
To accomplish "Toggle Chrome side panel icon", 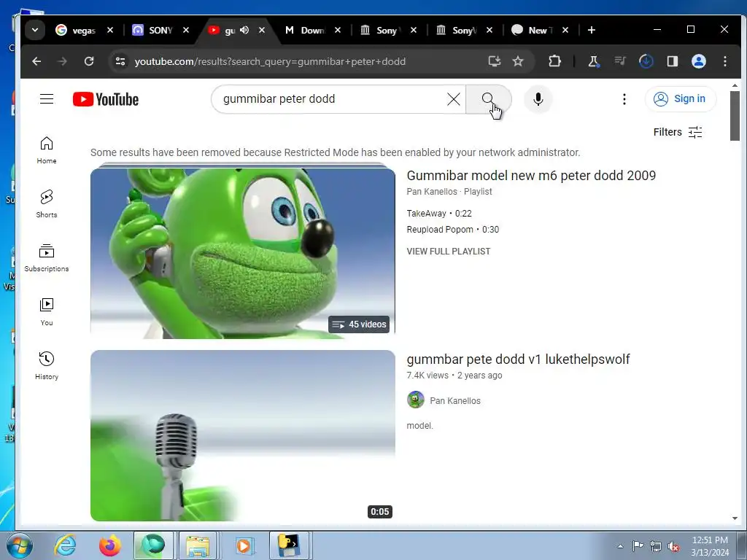I will (x=672, y=61).
